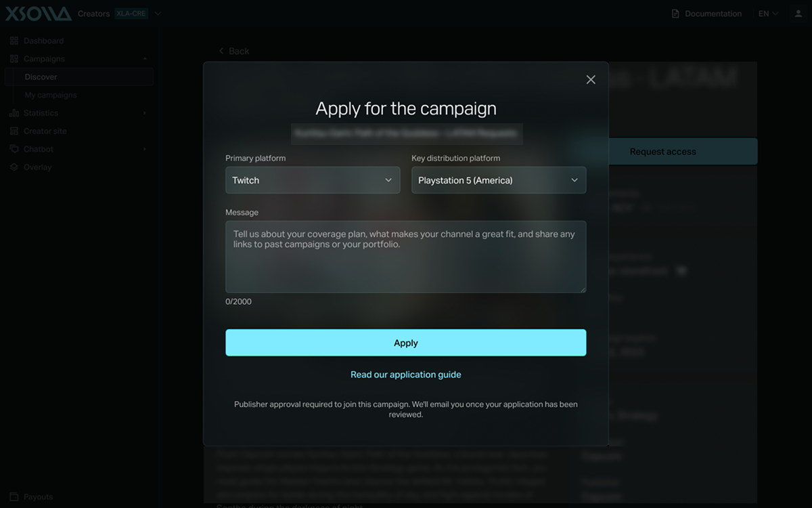Submit application with the Apply button
Viewport: 812px width, 508px height.
(x=406, y=343)
